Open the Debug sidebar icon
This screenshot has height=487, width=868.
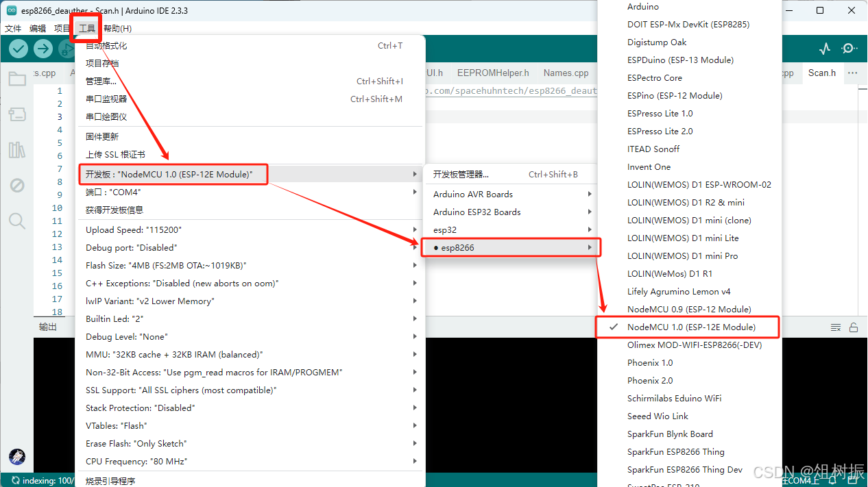[x=17, y=186]
